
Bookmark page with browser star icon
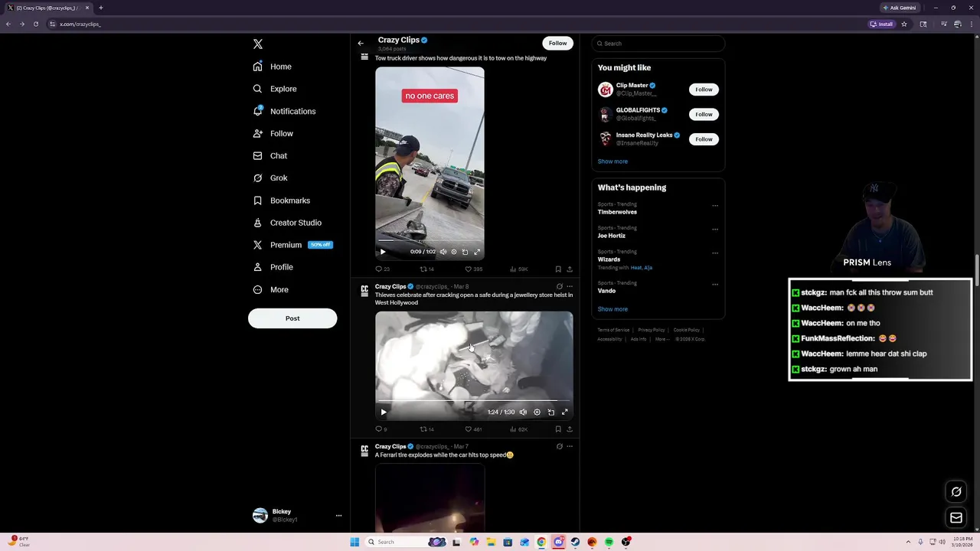(904, 24)
